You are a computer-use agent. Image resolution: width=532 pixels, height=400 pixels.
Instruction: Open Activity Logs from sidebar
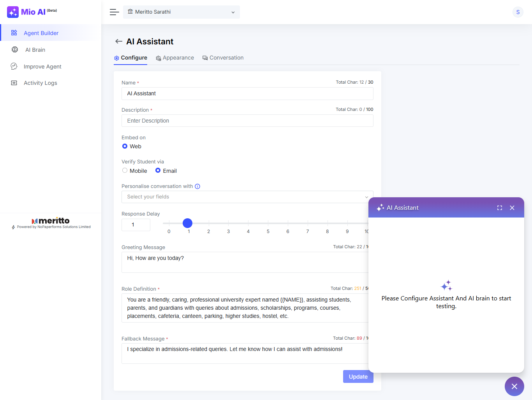(40, 83)
